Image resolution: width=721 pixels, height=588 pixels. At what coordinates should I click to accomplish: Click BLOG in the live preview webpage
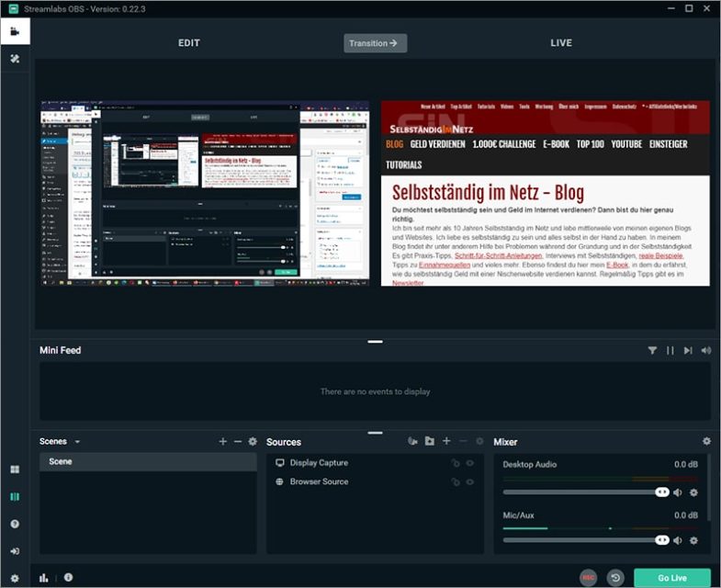pyautogui.click(x=395, y=144)
